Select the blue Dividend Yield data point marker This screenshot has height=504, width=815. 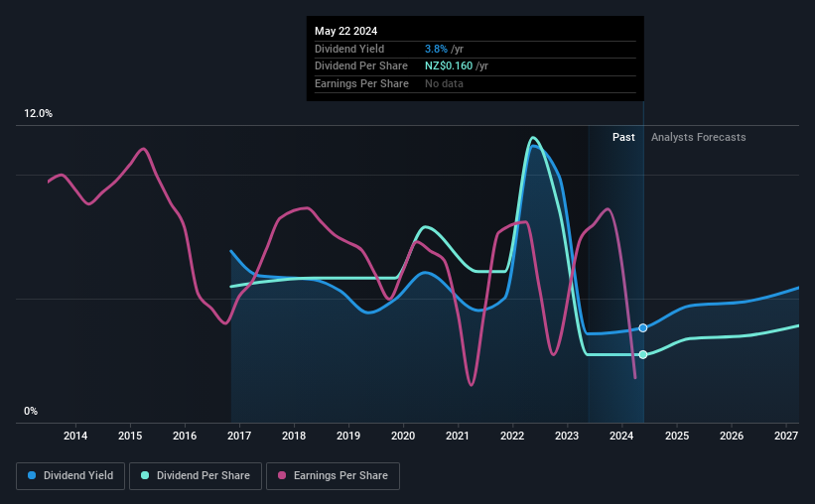point(643,327)
